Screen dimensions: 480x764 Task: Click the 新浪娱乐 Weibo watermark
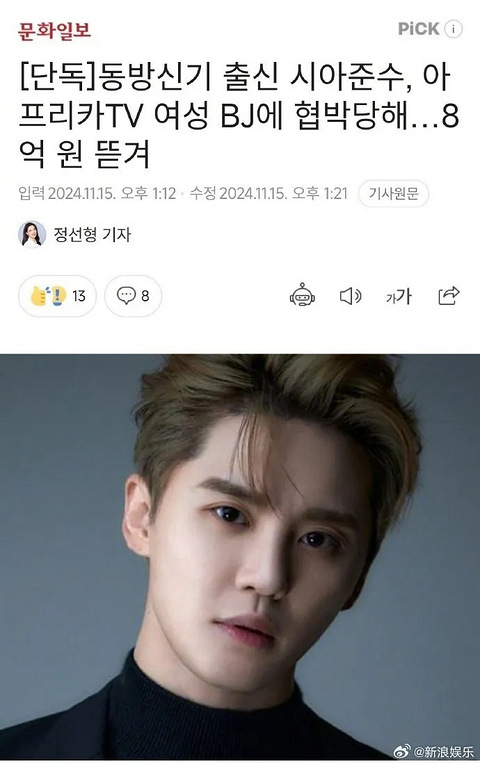coord(433,750)
